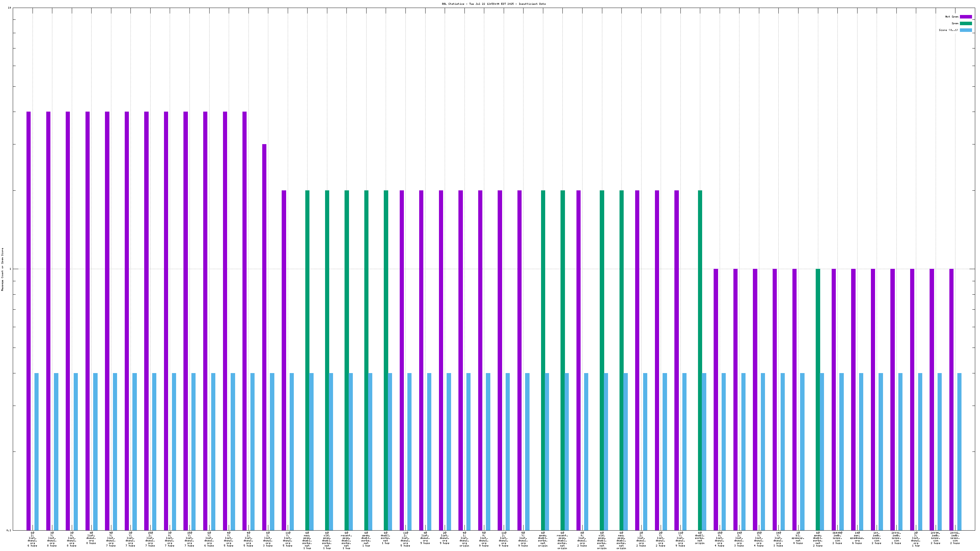Click the purple Not Spam legend swatch
The image size is (980, 551).
click(966, 17)
